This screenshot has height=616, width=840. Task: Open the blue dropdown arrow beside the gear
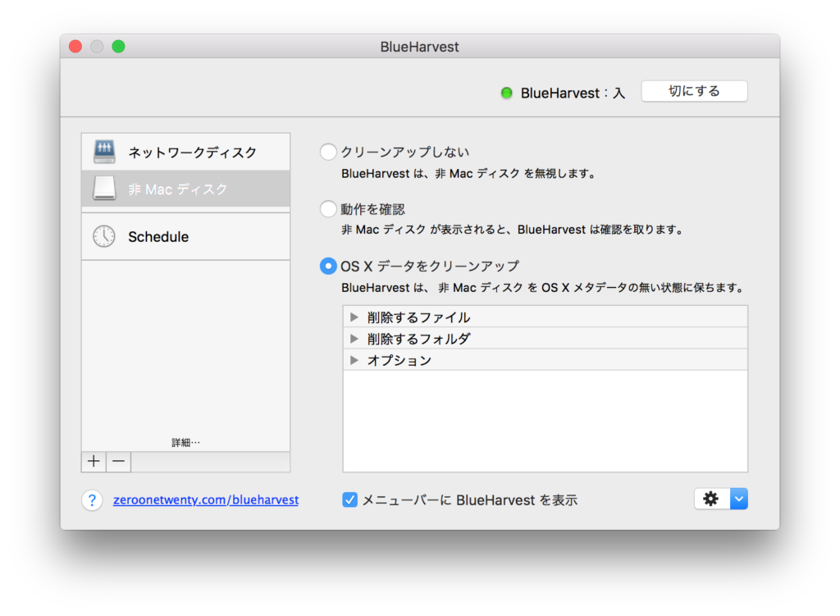pyautogui.click(x=739, y=499)
